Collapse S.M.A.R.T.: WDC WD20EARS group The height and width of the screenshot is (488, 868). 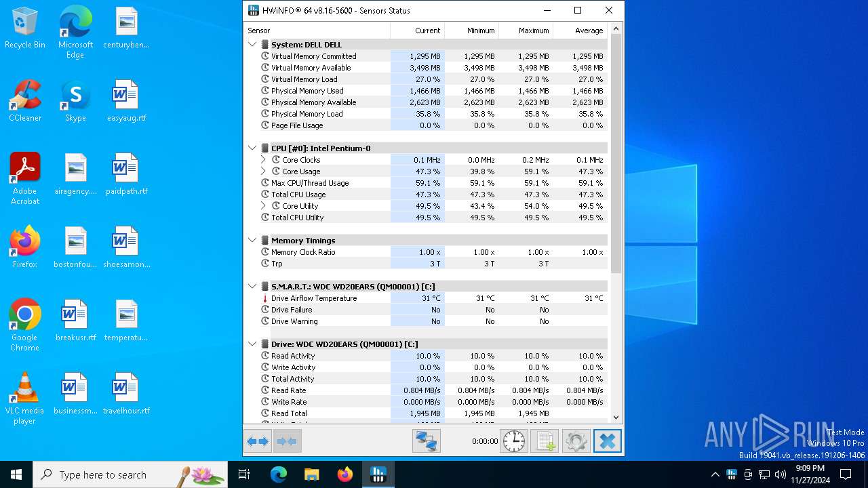(x=252, y=287)
